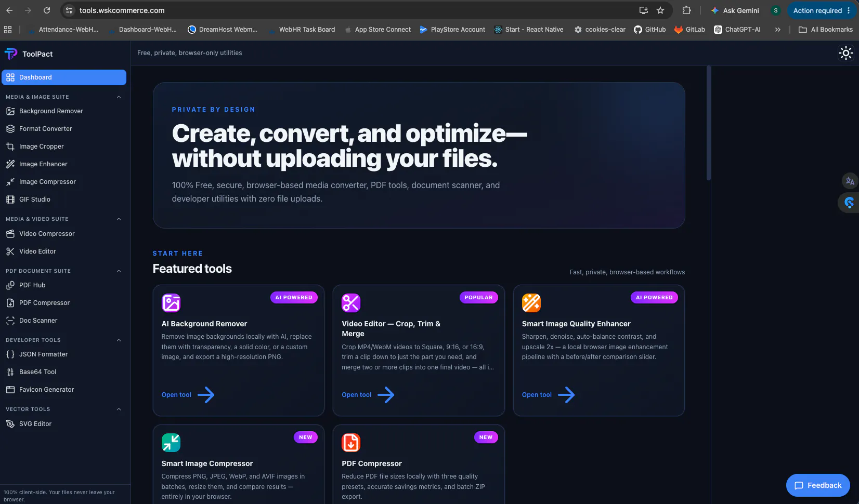
Task: Click Open tool on Video Editor card
Action: click(x=368, y=395)
